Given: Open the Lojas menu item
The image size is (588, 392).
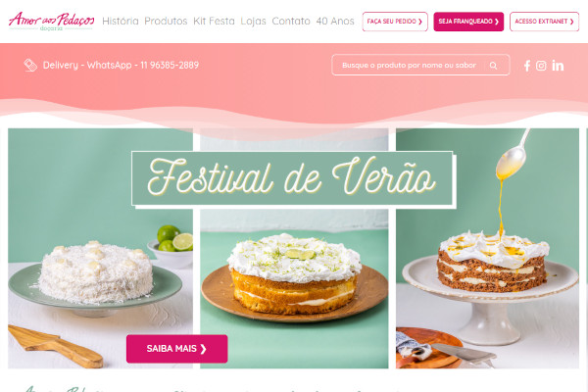Looking at the screenshot, I should tap(253, 21).
